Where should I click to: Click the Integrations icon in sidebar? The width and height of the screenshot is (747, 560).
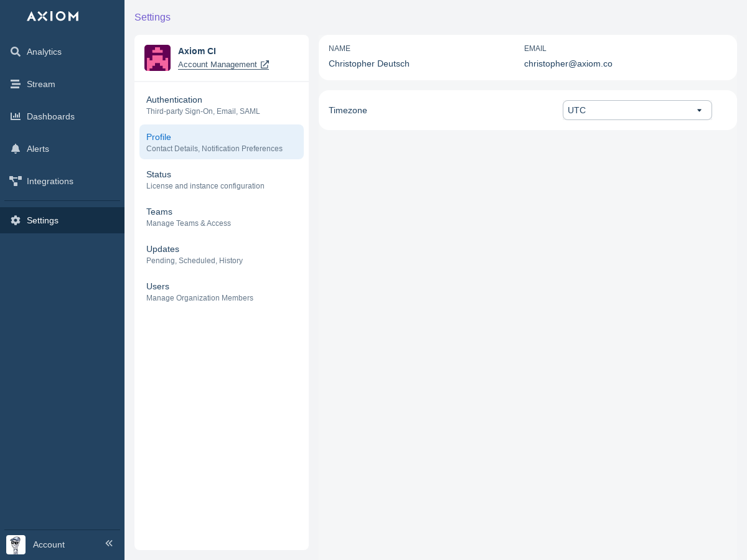click(16, 181)
